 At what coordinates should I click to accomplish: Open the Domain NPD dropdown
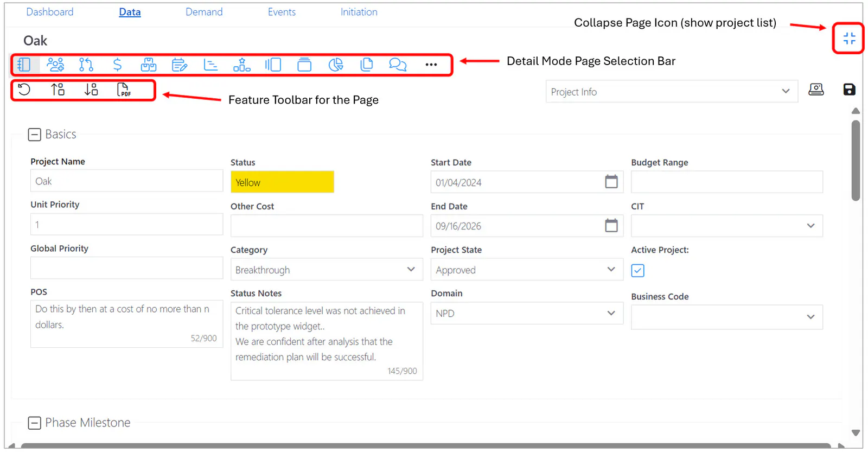527,313
